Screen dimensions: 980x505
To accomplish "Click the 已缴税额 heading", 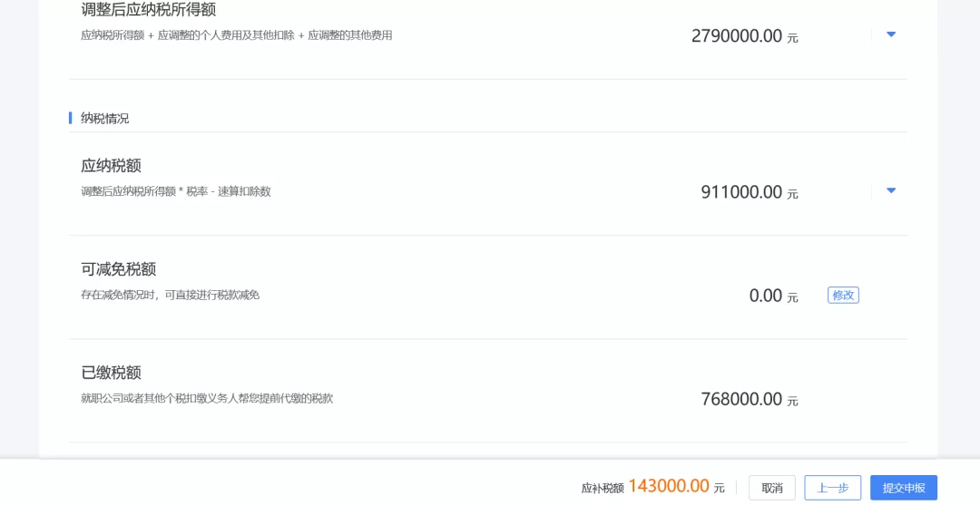I will click(x=111, y=373).
